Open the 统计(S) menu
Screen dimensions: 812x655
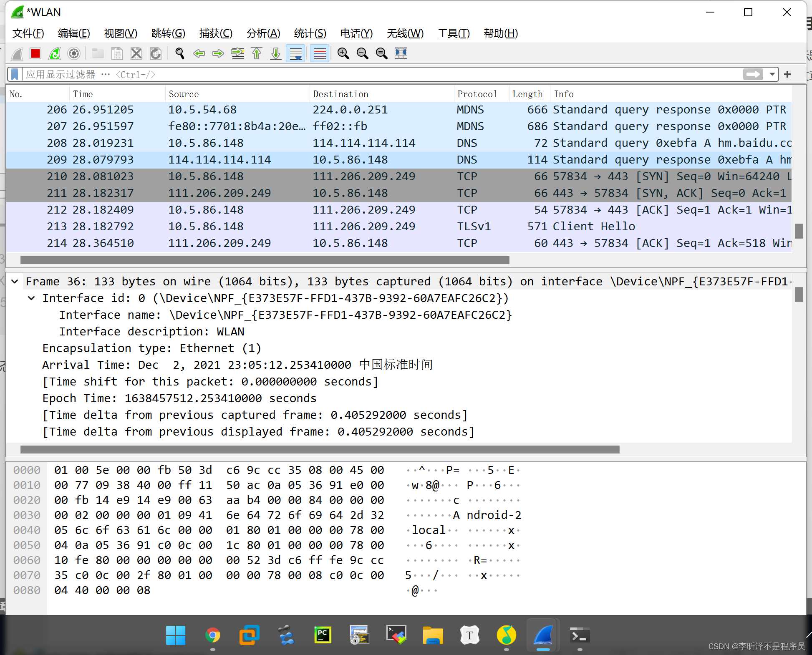coord(310,33)
